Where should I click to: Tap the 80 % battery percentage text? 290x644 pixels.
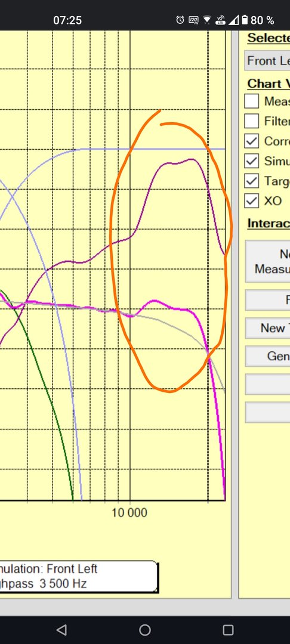[x=263, y=20]
